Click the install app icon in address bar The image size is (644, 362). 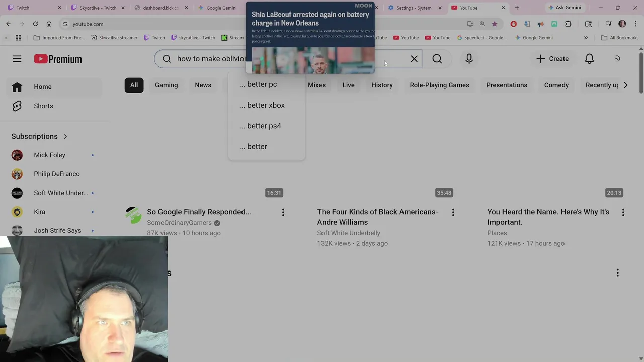[x=470, y=24]
